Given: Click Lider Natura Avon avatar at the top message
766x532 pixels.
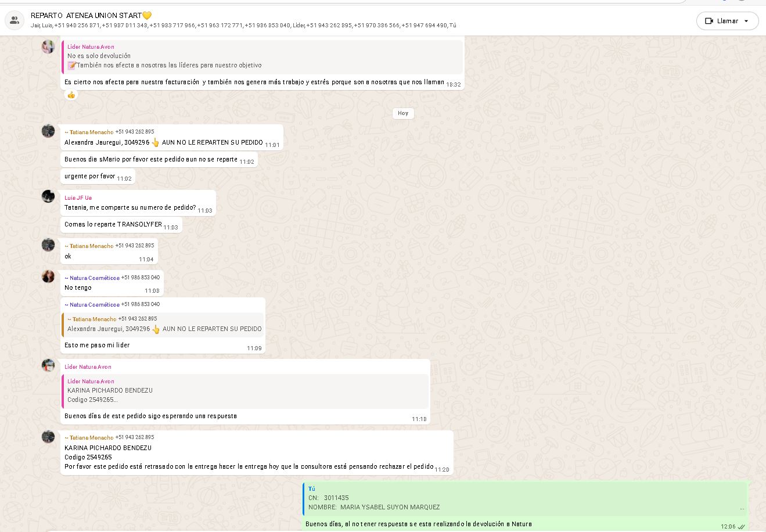Looking at the screenshot, I should pos(48,47).
